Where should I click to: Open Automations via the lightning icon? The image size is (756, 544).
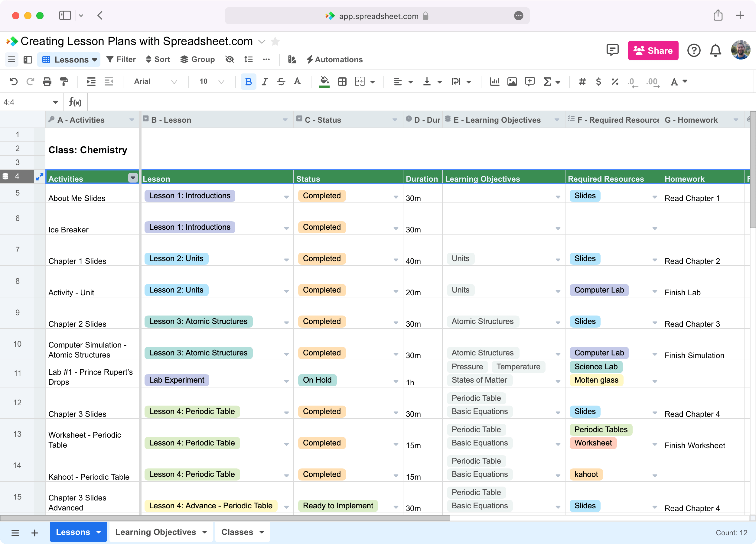tap(334, 60)
